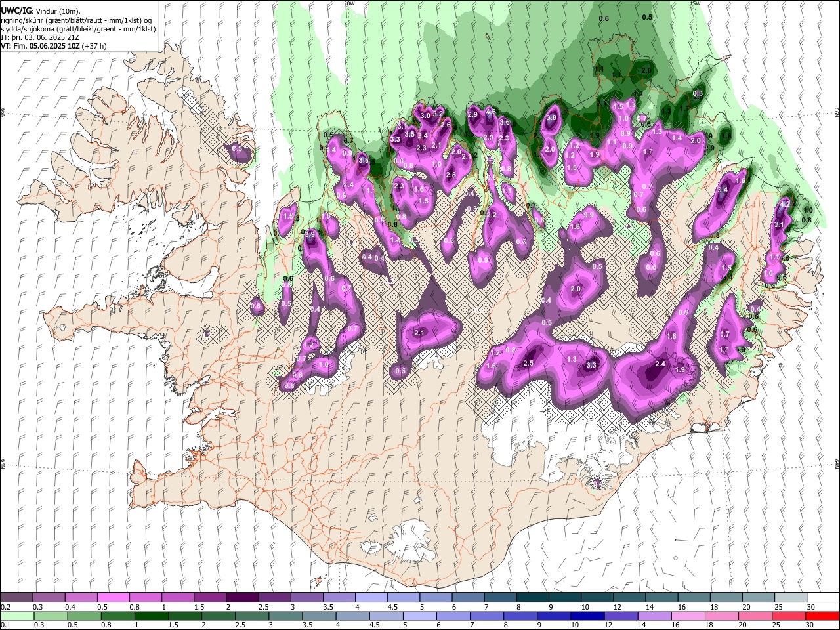Pick the navy blue 10–12 rain legend swatch
840x630 pixels.
coord(587,616)
